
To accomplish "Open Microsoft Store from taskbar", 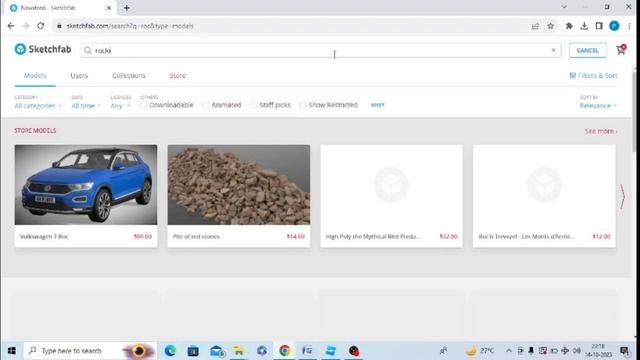I will tap(193, 351).
